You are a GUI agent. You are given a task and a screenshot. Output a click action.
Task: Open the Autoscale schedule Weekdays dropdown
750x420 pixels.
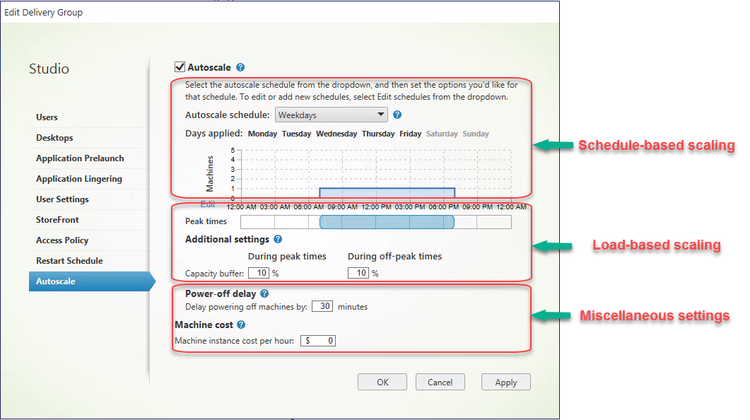[331, 115]
